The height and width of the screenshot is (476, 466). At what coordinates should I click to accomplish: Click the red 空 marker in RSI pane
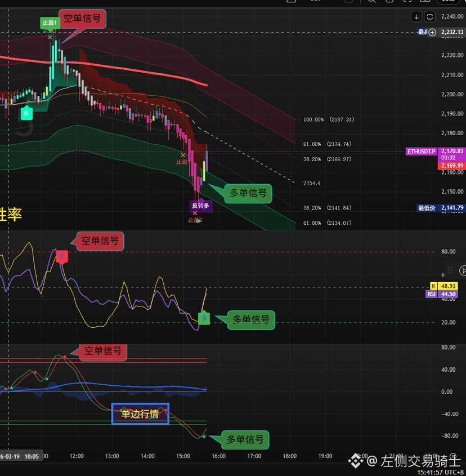click(62, 257)
